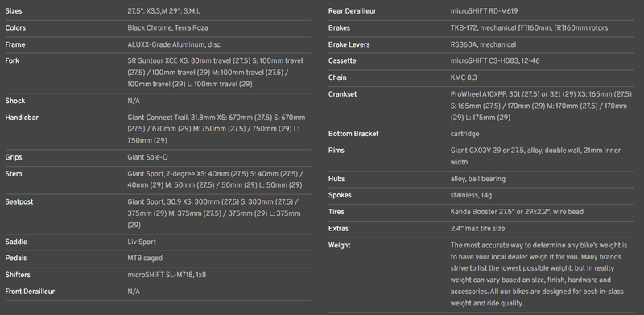Select the microSHIFT SL-M718 shifters text
Screen dimensions: 644x315
point(167,275)
